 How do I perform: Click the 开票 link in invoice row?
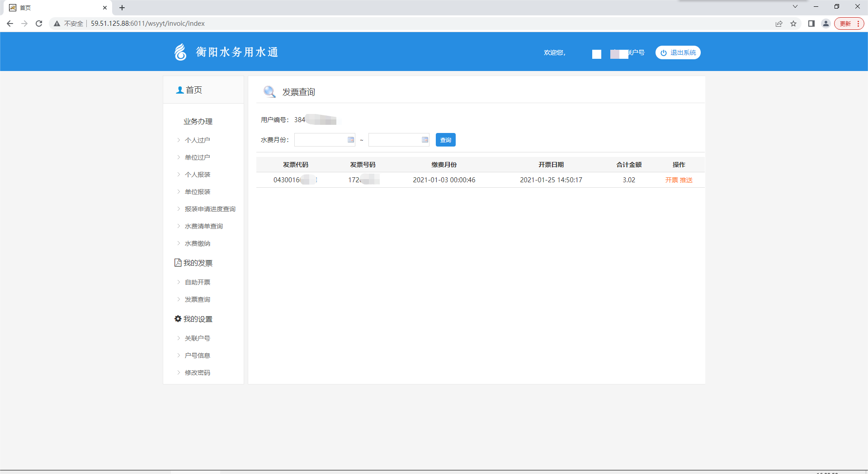point(671,180)
